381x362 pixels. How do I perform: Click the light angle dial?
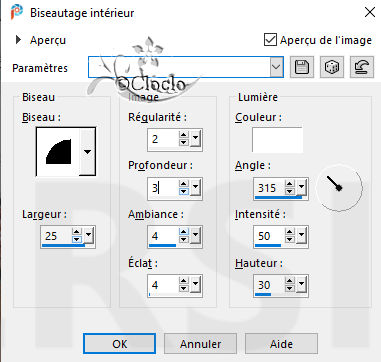click(339, 187)
